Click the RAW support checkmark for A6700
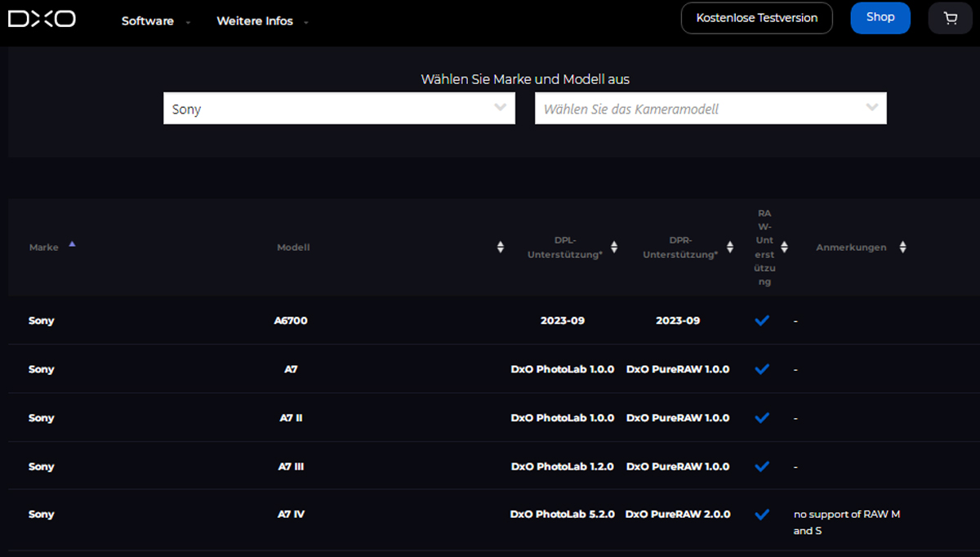 pos(762,321)
